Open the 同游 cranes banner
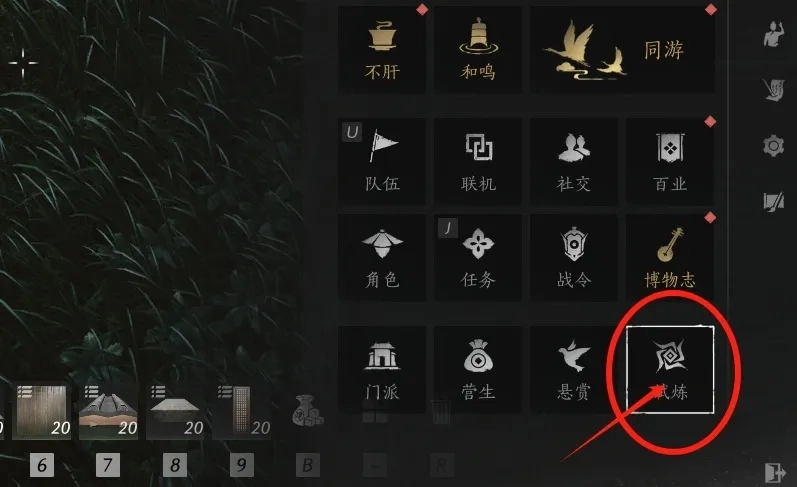 coord(622,49)
